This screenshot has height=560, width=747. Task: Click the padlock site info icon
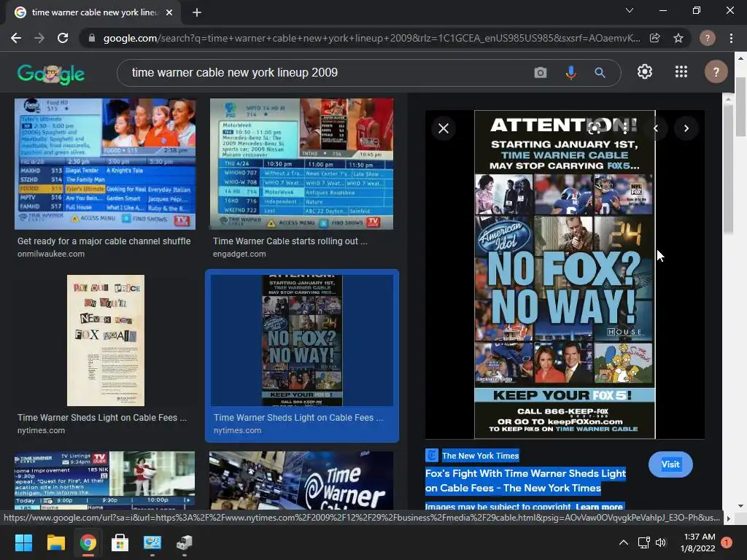[x=92, y=38]
